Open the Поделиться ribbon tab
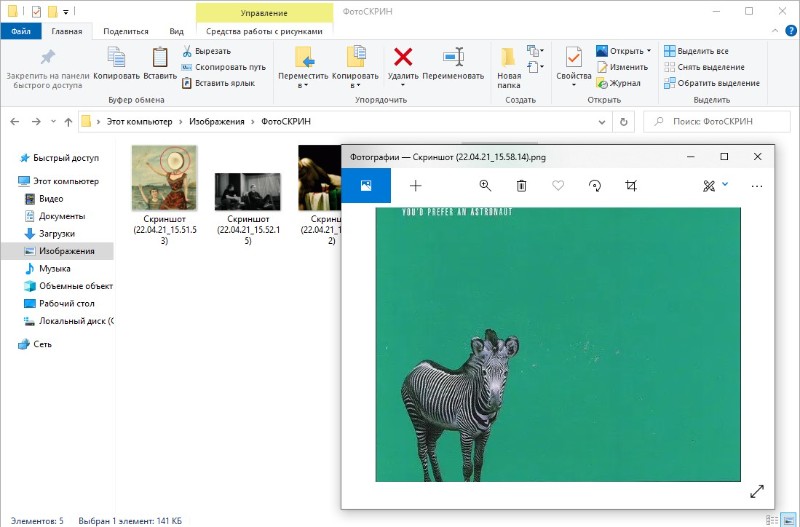800x527 pixels. (126, 31)
